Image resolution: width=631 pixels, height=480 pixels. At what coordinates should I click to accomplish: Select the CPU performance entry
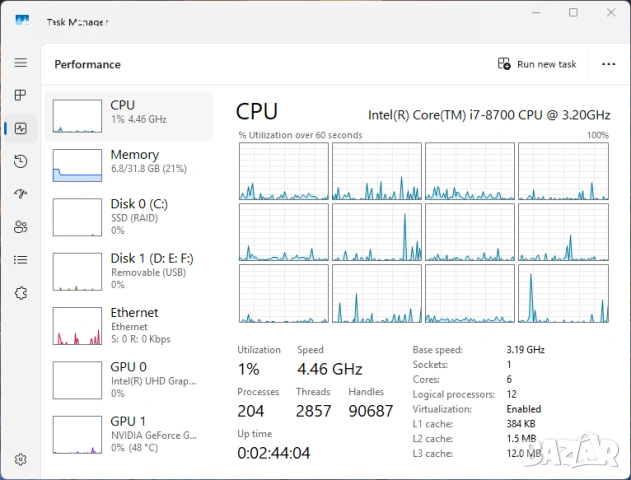[x=128, y=116]
